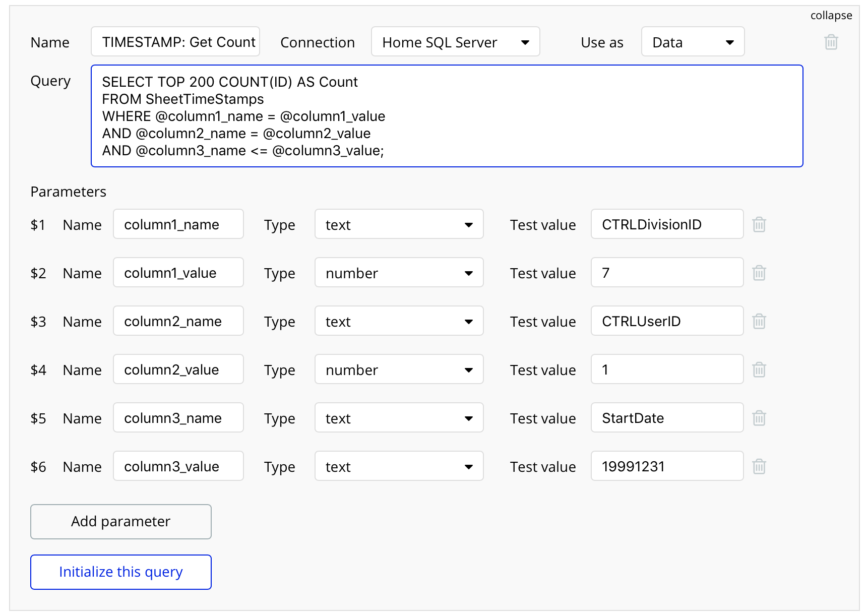
Task: Remove the column2_name parameter row
Action: [x=759, y=321]
